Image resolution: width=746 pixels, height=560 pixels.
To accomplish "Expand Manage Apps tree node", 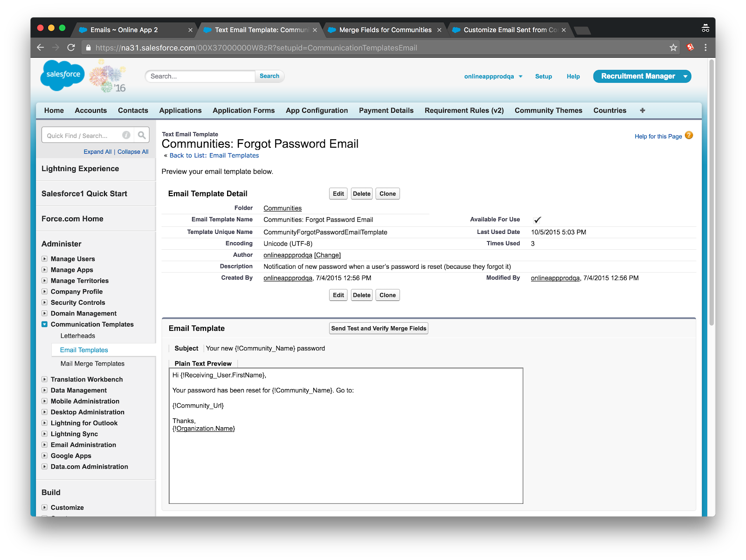I will [44, 270].
